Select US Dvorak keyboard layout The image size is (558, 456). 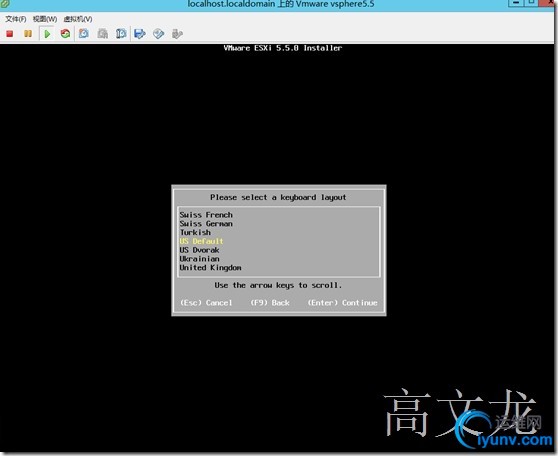click(199, 250)
